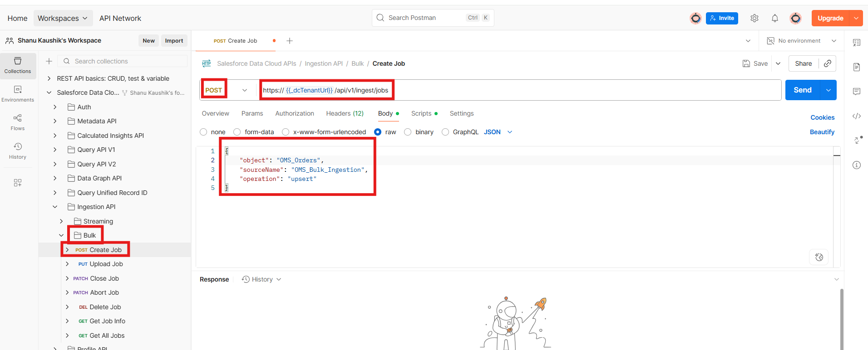
Task: Select the none body type radio button
Action: point(203,132)
